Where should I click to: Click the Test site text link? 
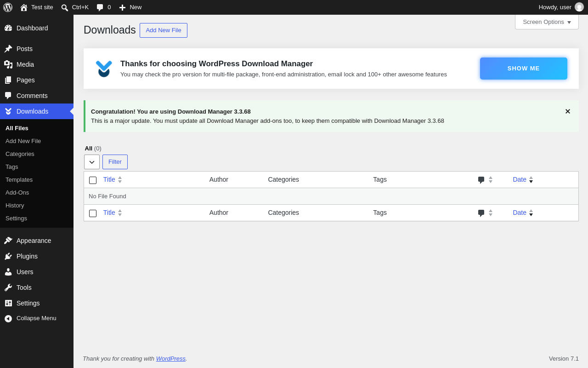(x=42, y=7)
